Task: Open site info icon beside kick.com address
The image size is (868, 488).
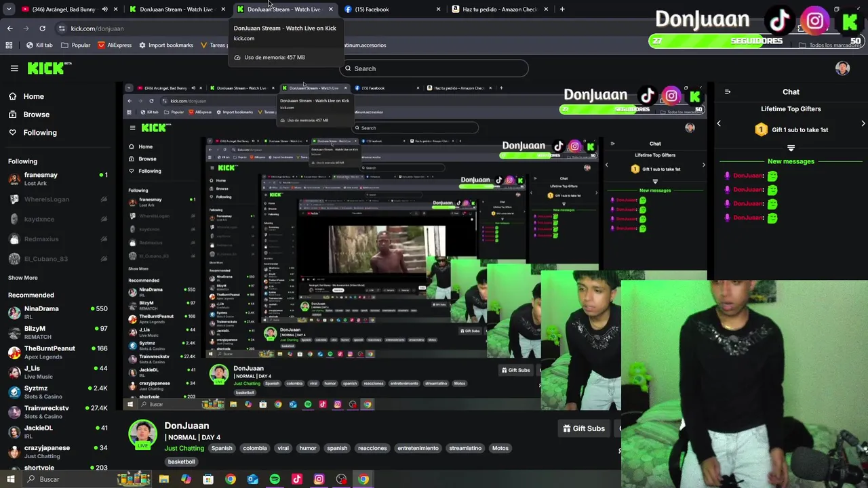Action: click(62, 28)
